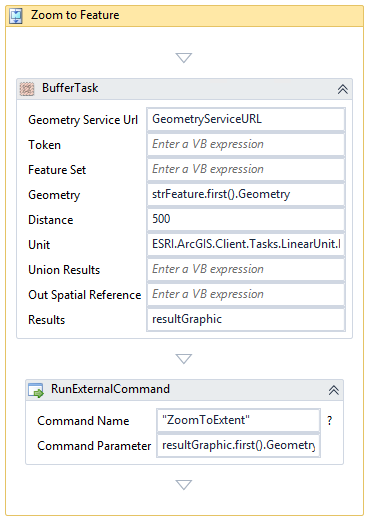Click the Distance label
369x521 pixels.
51,220
